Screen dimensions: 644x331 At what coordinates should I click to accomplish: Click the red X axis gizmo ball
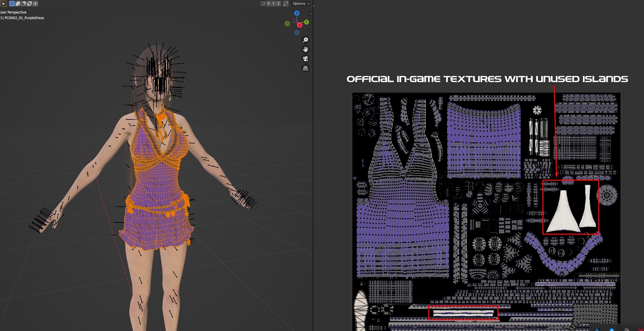(x=300, y=25)
